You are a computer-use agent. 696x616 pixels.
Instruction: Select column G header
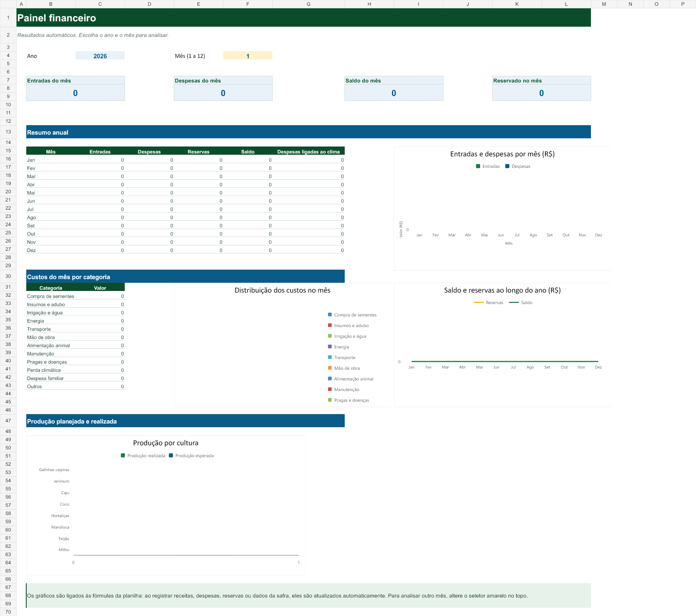click(309, 4)
